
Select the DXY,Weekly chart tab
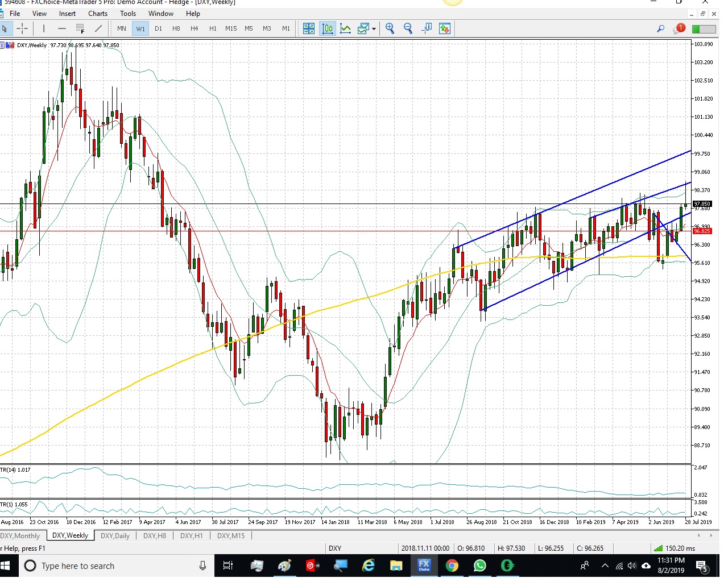point(70,535)
